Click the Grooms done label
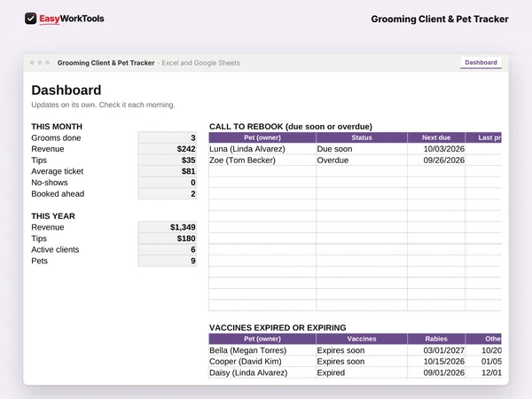Image resolution: width=532 pixels, height=399 pixels. point(56,137)
